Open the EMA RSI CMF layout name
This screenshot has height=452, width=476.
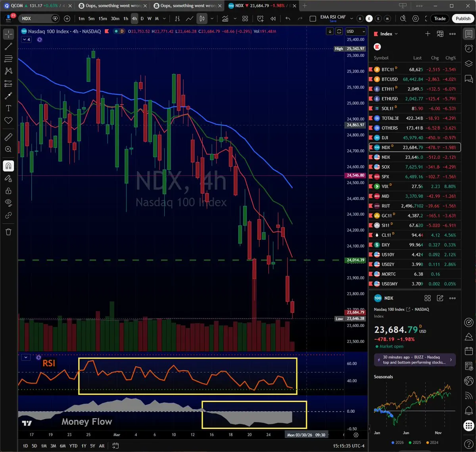click(x=333, y=18)
